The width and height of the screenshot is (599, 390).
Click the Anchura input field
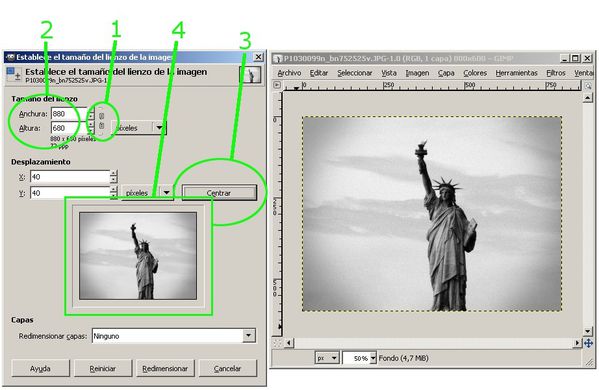click(x=69, y=114)
